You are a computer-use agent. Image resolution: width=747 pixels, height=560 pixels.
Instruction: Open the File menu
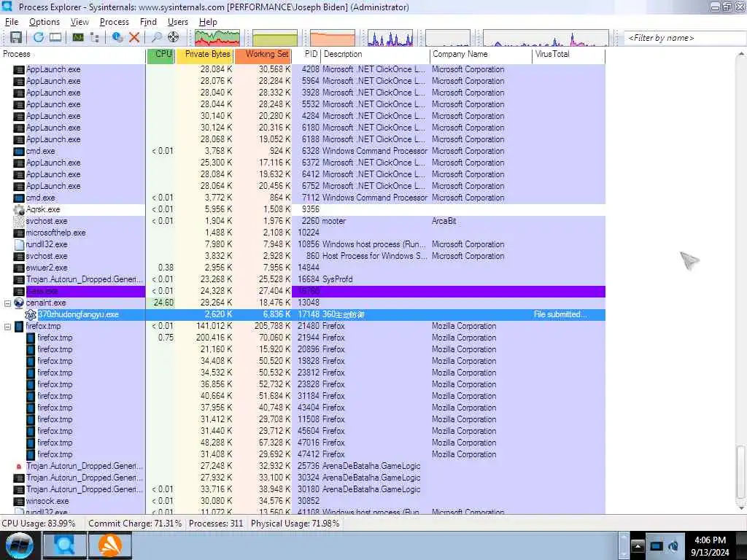(x=12, y=22)
